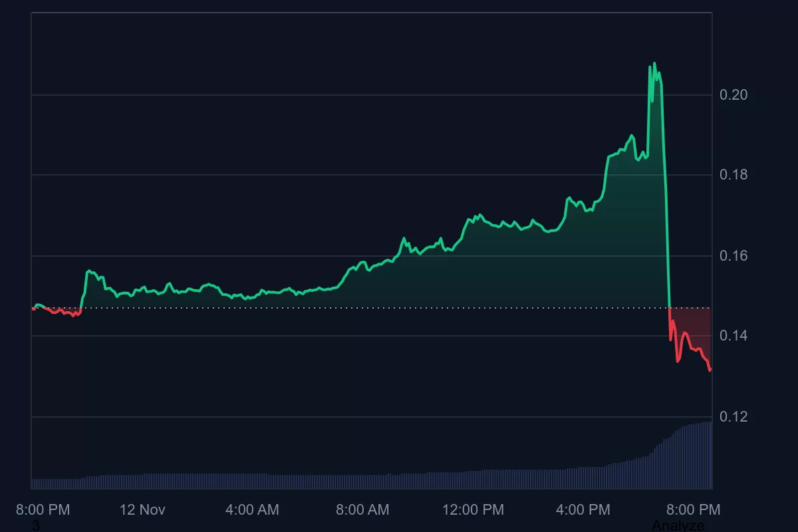
Task: Click the early green price bump near 0.156
Action: [x=89, y=271]
